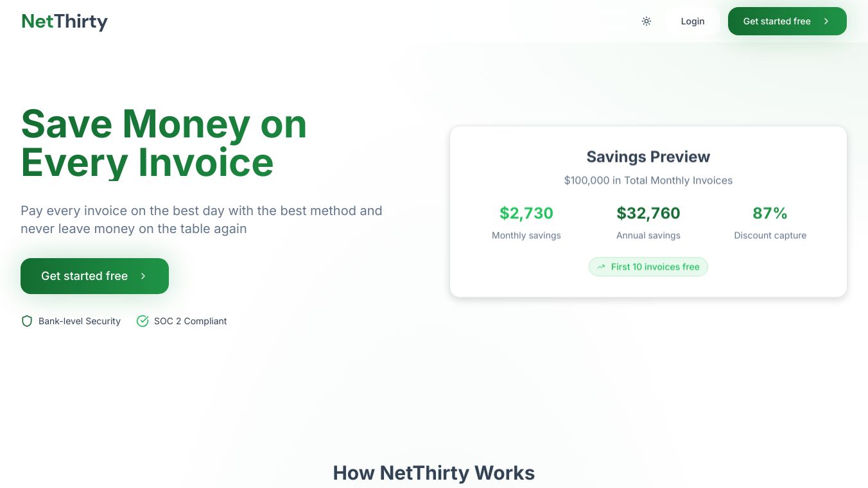Image resolution: width=868 pixels, height=488 pixels.
Task: Click the SOC 2 Compliant checkmark icon
Action: tap(143, 321)
